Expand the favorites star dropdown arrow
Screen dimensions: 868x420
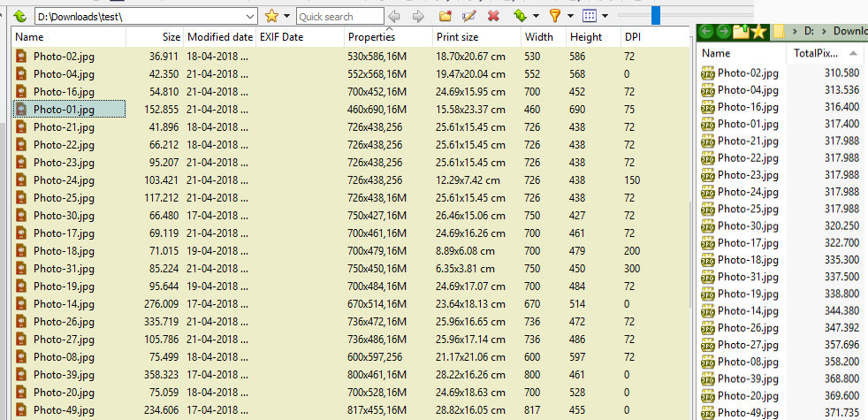[x=286, y=16]
